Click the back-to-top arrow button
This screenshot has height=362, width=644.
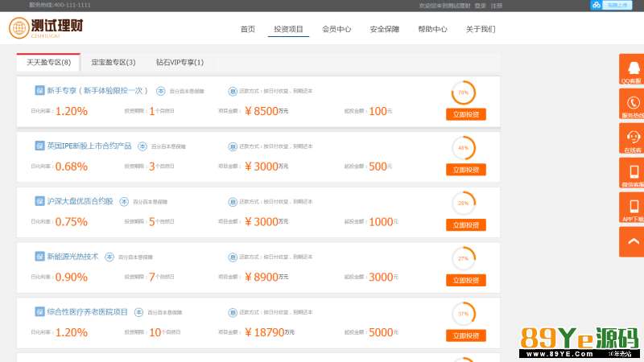click(633, 242)
